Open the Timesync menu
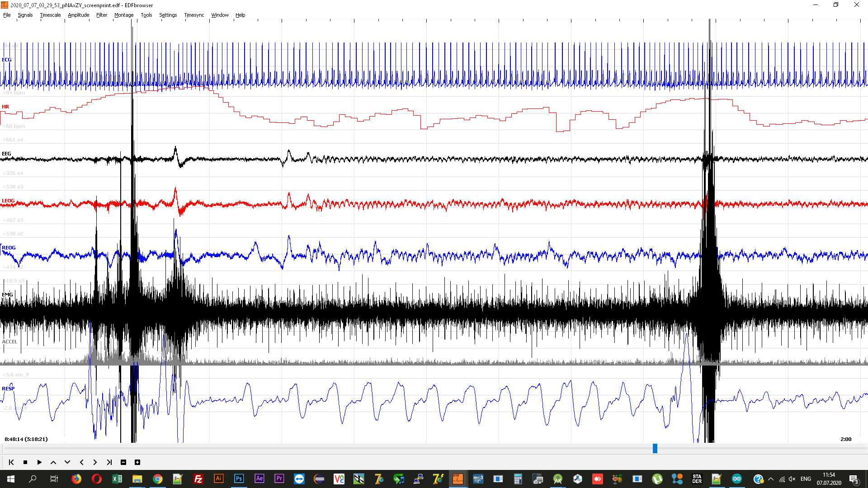Viewport: 868px width, 488px height. click(194, 15)
